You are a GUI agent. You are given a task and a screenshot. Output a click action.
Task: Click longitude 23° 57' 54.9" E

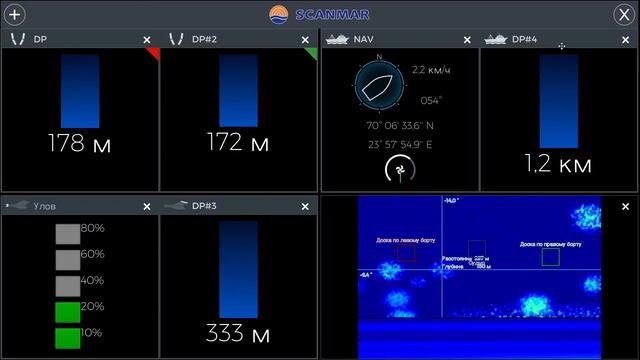(400, 144)
